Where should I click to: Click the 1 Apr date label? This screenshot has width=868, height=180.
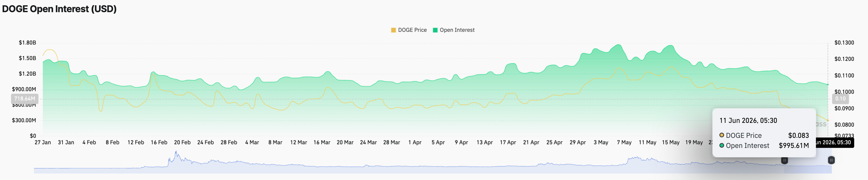point(415,142)
